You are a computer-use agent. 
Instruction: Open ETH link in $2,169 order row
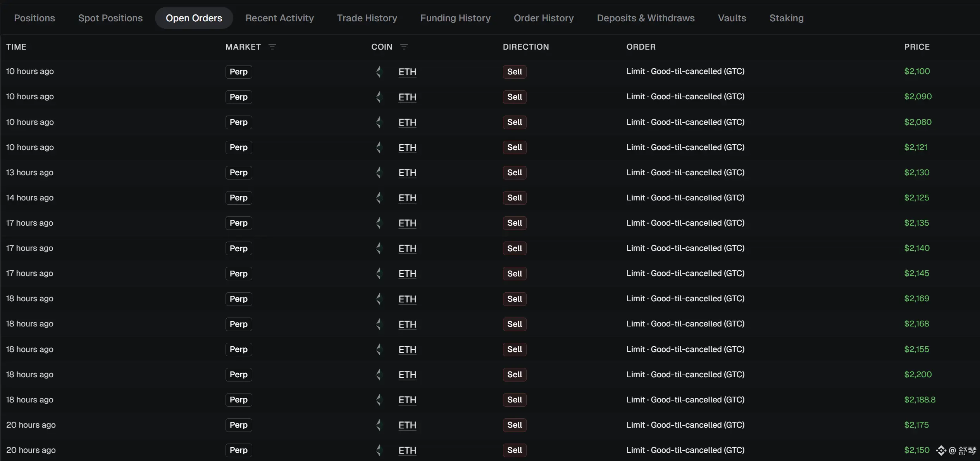coord(407,299)
